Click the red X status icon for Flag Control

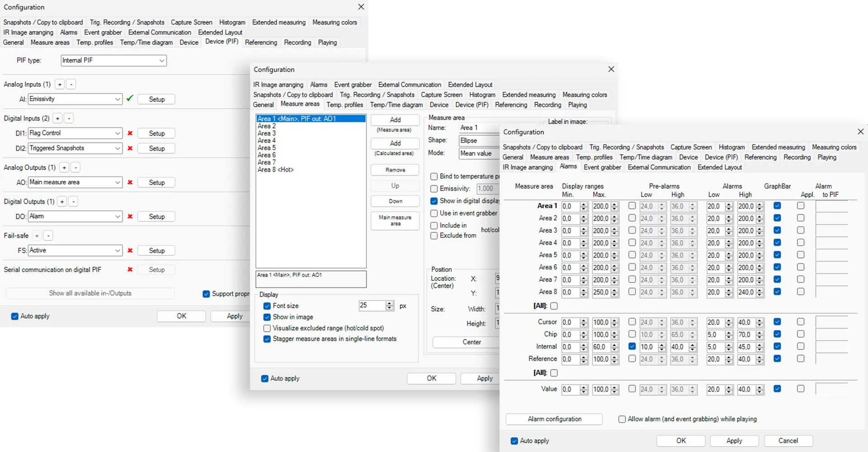(130, 133)
